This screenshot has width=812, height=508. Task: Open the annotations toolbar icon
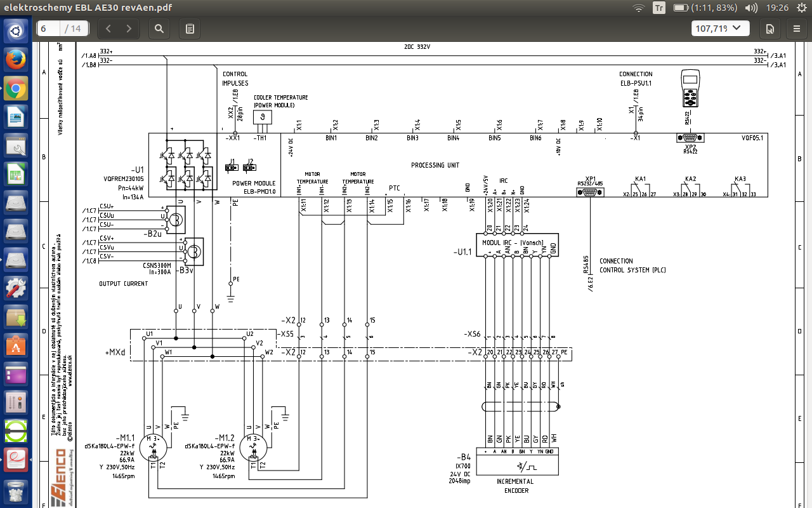point(190,29)
